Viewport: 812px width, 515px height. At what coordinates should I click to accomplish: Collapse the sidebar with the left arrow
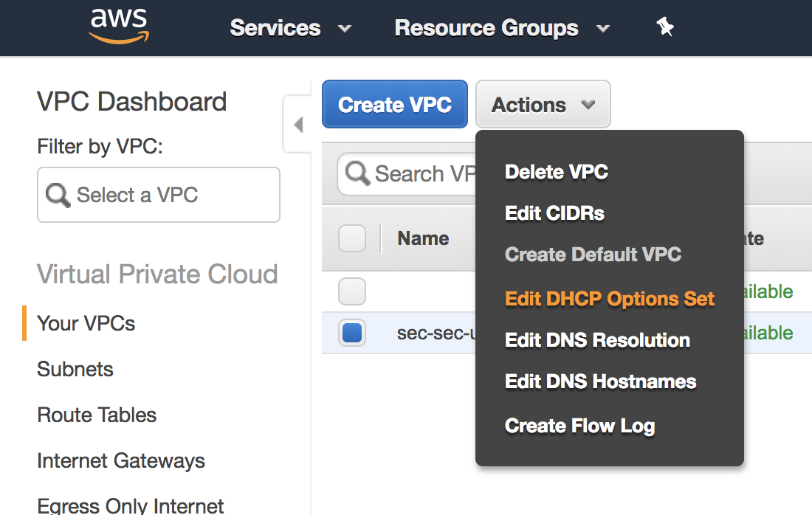point(297,125)
